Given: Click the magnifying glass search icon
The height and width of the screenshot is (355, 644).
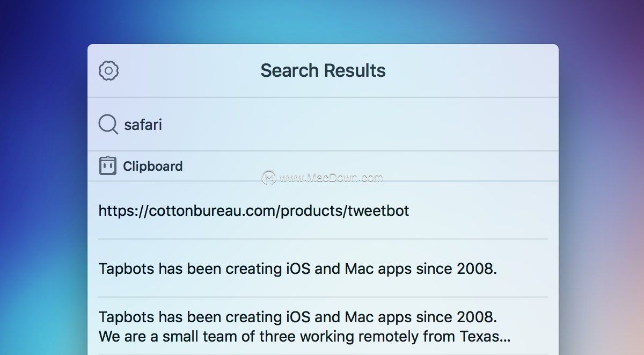Looking at the screenshot, I should point(108,125).
